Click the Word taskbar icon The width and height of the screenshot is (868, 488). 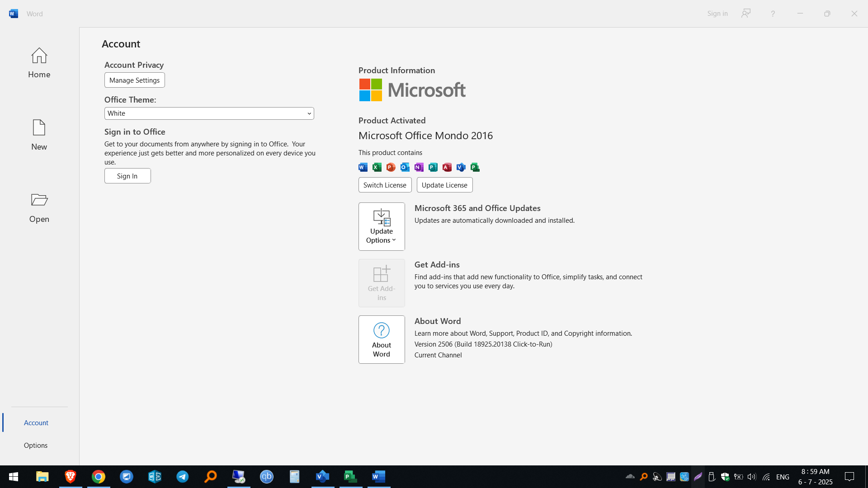[379, 477]
